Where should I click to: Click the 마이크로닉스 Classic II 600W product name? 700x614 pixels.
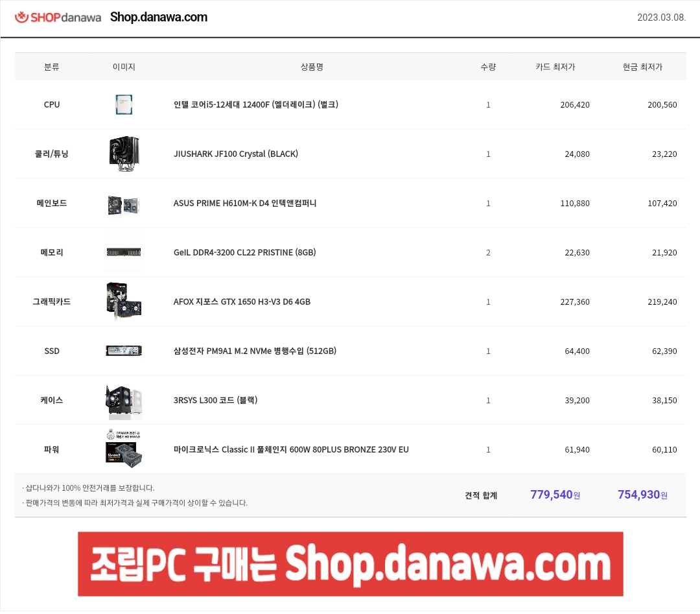point(291,449)
